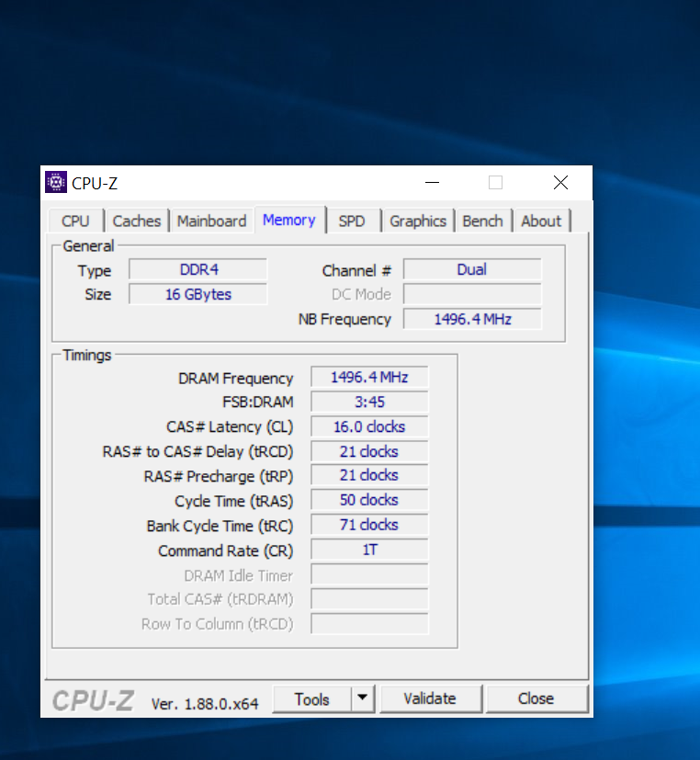Screen dimensions: 700x760
Task: Open the About tab
Action: (541, 221)
